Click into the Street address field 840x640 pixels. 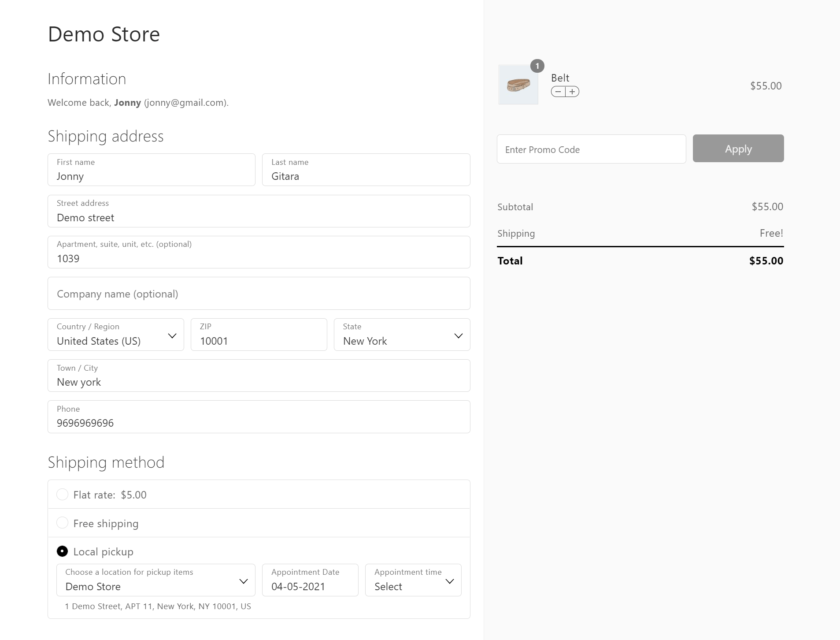click(259, 212)
